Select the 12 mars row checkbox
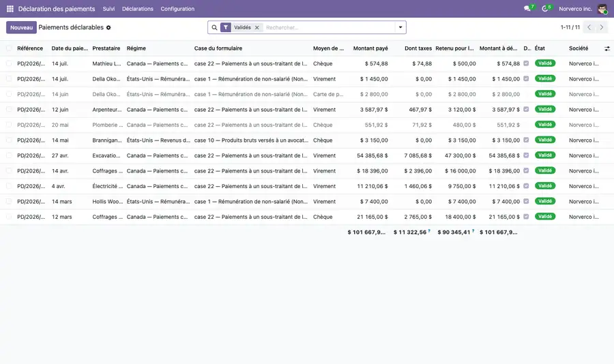The width and height of the screenshot is (614, 364). [9, 217]
